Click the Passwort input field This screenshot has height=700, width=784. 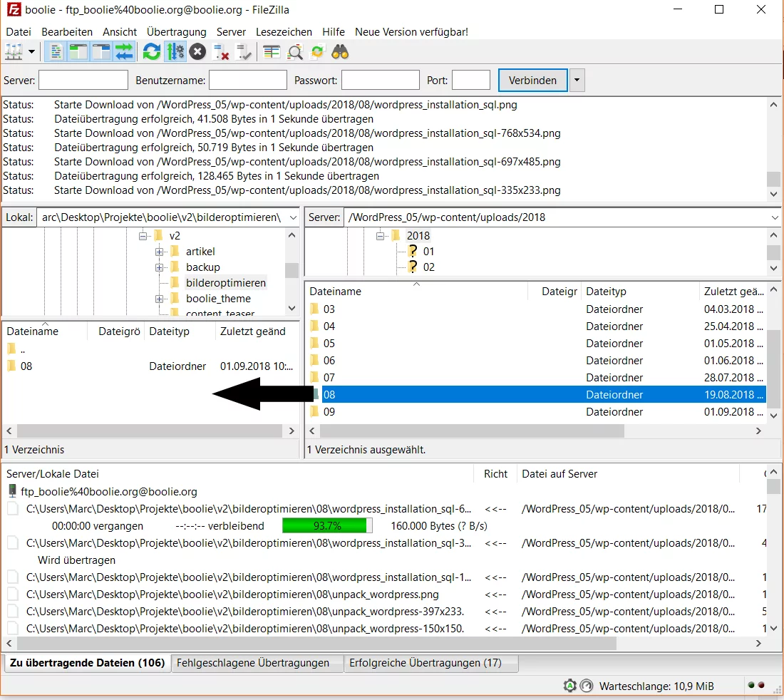(x=380, y=80)
